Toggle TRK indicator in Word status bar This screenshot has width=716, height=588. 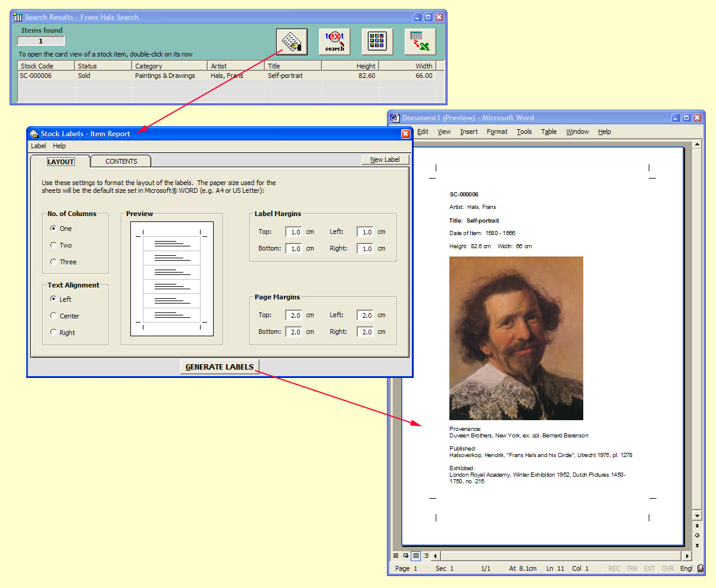click(632, 568)
